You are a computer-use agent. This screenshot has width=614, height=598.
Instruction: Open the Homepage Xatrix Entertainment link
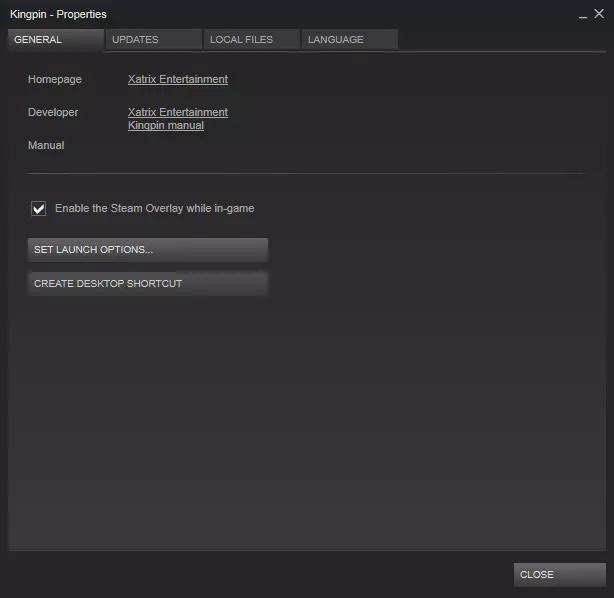(x=178, y=79)
